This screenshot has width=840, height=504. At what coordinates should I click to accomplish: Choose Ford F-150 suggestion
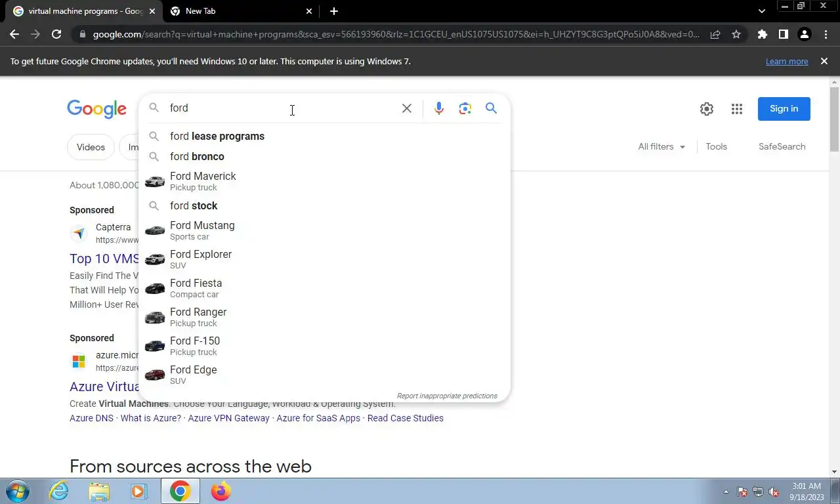coord(324,346)
